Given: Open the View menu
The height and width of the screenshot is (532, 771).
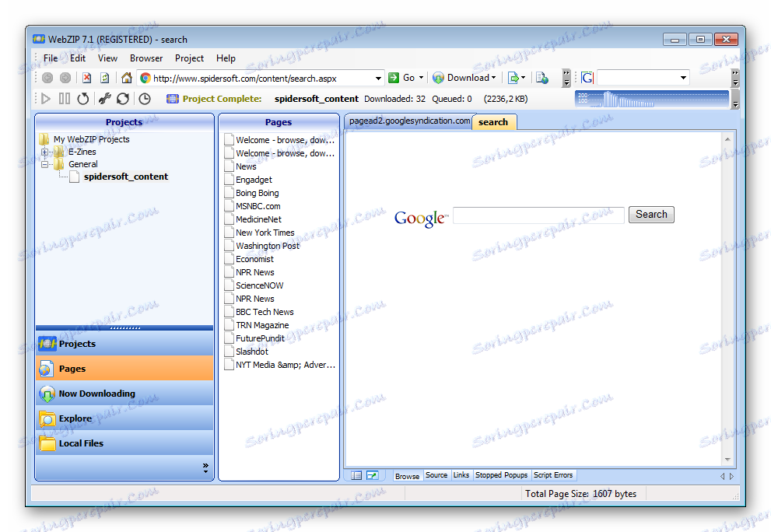Looking at the screenshot, I should pyautogui.click(x=107, y=58).
